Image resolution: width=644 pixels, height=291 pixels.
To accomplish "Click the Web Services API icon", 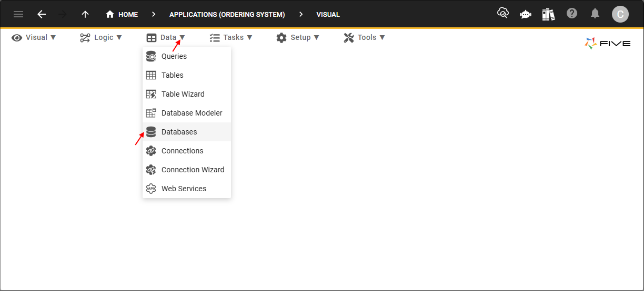I will pyautogui.click(x=151, y=189).
